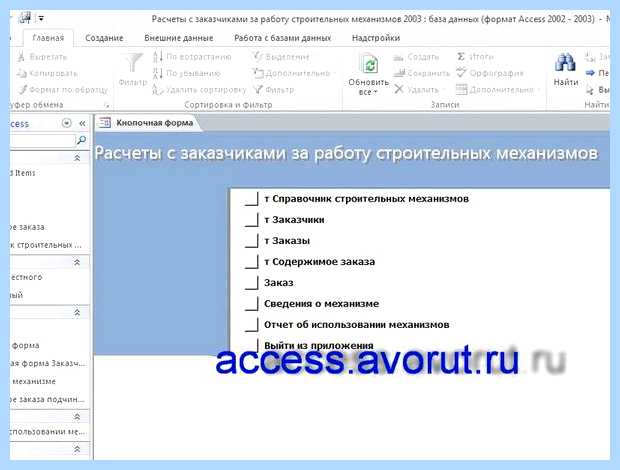Open the Создание ribbon tab

click(104, 38)
